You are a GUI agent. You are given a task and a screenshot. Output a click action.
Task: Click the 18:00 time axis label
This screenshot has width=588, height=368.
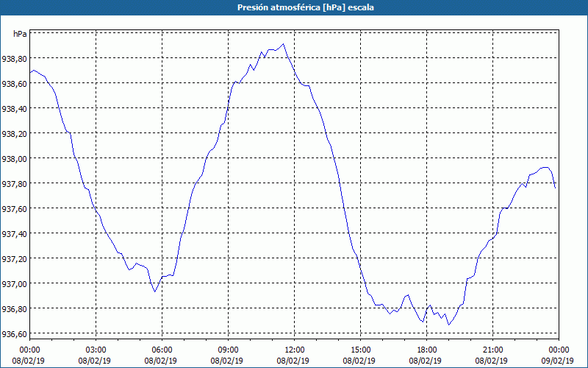[x=426, y=350]
